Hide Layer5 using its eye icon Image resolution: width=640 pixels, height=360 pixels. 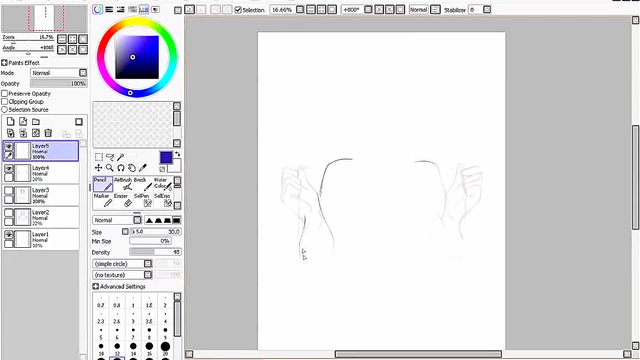pos(9,146)
